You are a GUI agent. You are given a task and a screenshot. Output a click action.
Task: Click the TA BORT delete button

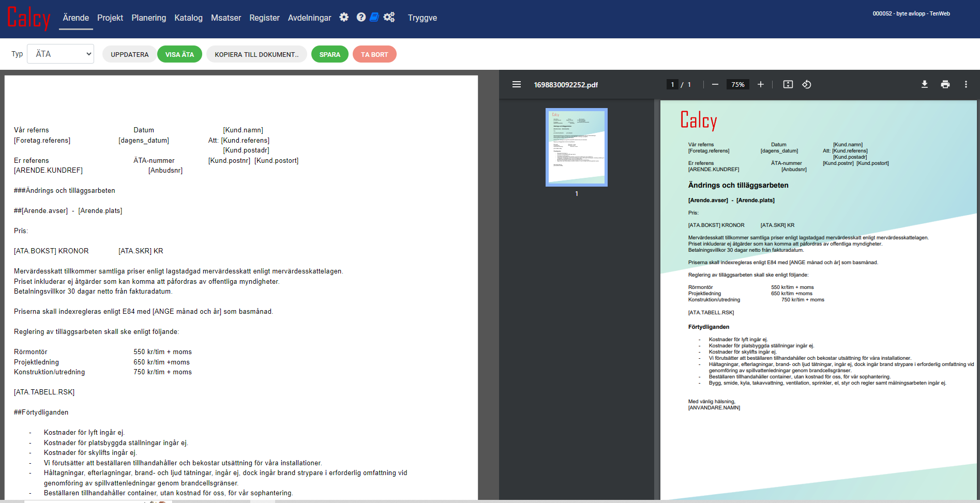[x=374, y=54]
